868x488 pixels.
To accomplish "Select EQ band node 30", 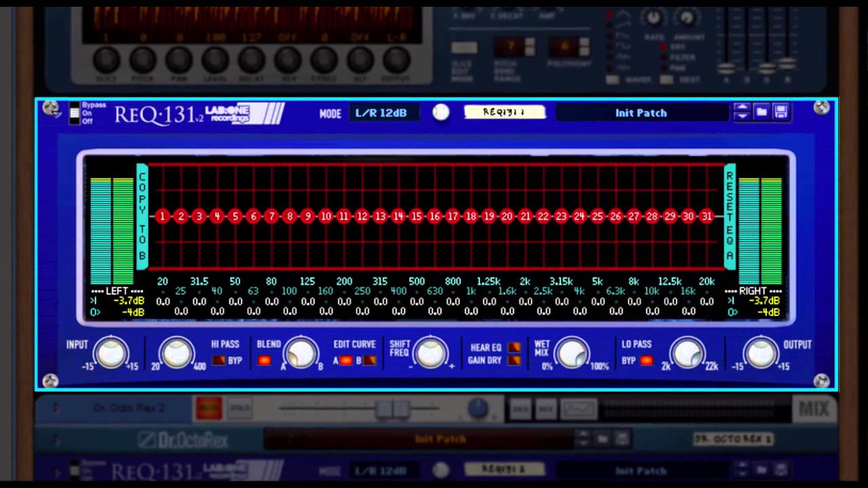I will click(688, 216).
